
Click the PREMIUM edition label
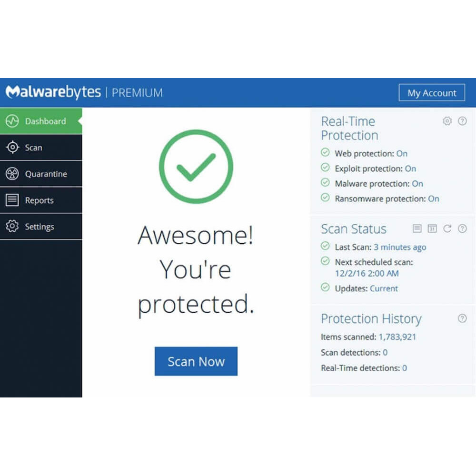pos(137,93)
